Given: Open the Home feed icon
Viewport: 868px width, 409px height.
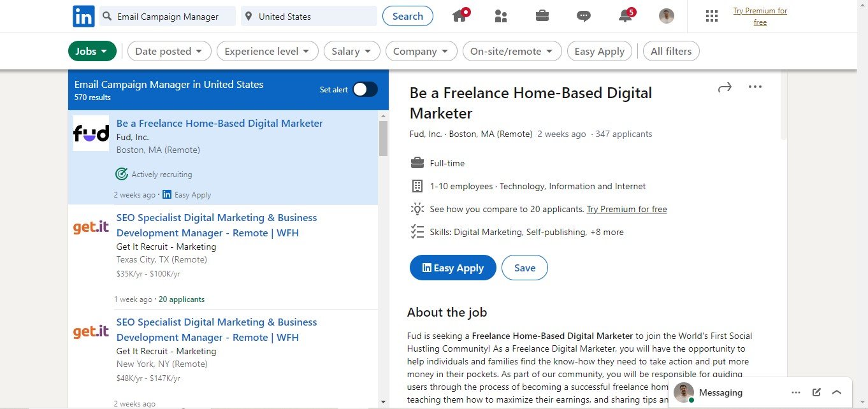Looking at the screenshot, I should tap(461, 15).
